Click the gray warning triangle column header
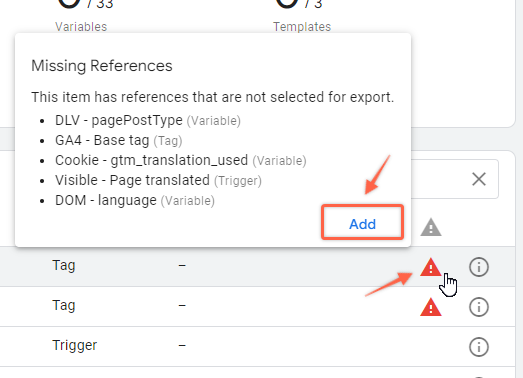 431,228
